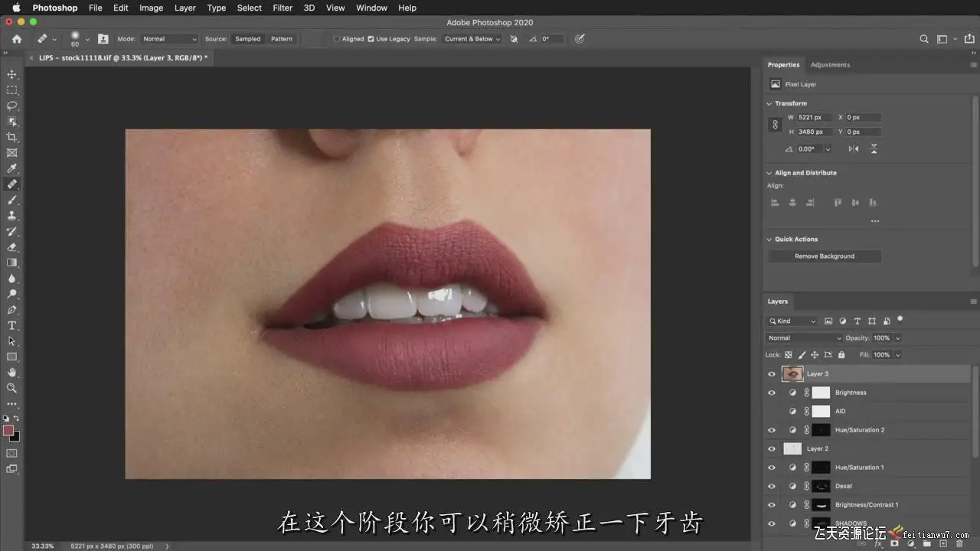Image resolution: width=980 pixels, height=551 pixels.
Task: Change the screen mode icon
Action: pos(12,468)
